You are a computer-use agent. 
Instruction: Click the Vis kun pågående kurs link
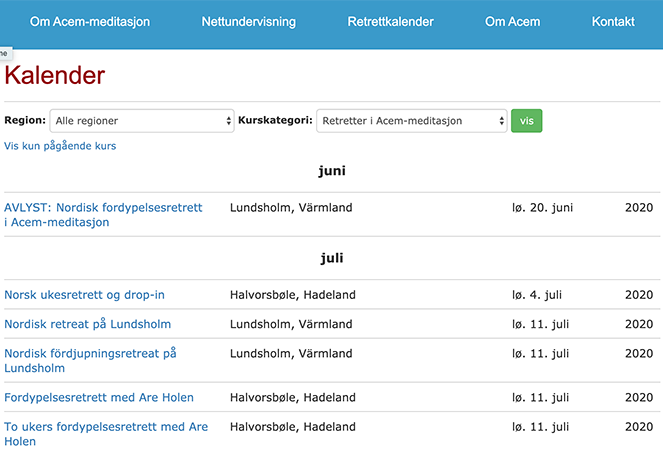pos(60,146)
